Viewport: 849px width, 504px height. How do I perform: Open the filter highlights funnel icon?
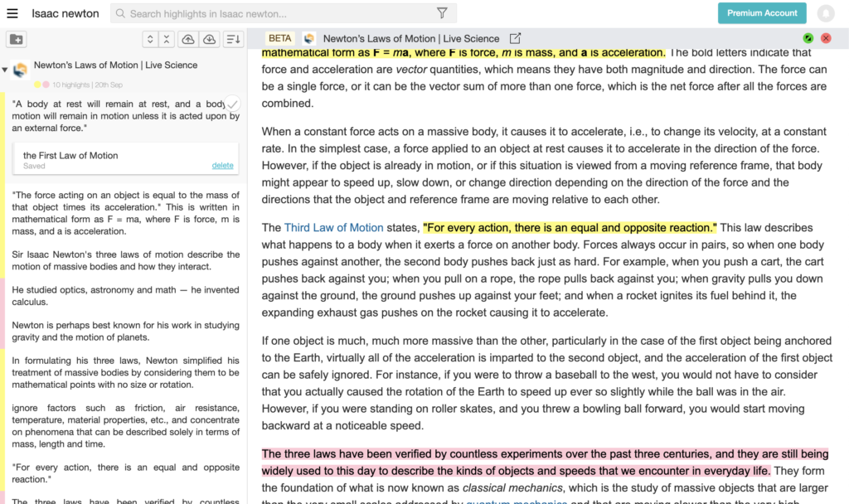pos(442,13)
